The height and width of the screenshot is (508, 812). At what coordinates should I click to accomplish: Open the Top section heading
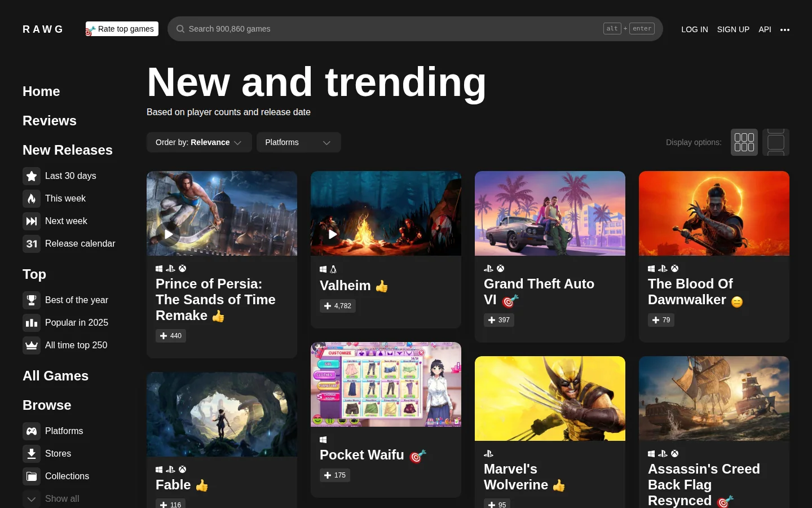click(34, 274)
